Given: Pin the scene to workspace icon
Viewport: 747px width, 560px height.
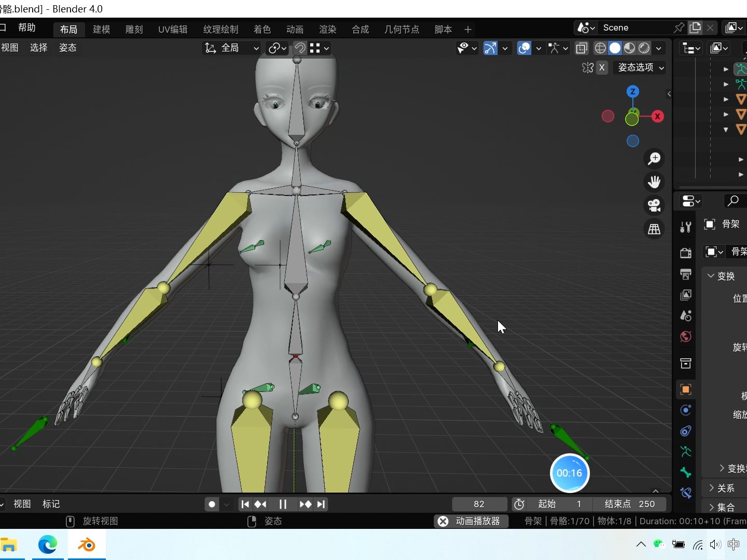Looking at the screenshot, I should [679, 27].
